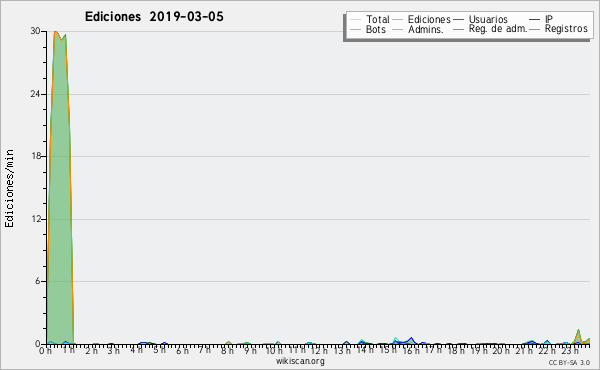Click the x-axis label '10 h'
The width and height of the screenshot is (600, 370).
click(x=274, y=351)
